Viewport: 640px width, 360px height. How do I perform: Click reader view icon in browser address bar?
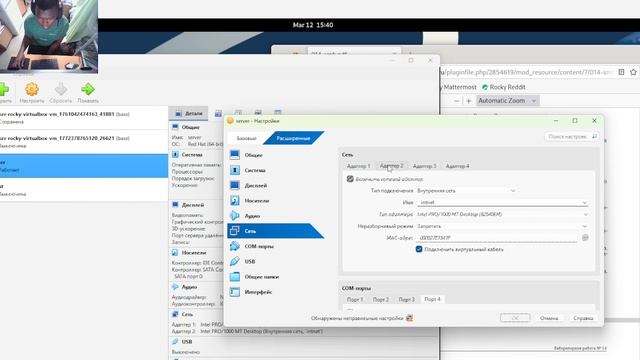pos(621,72)
